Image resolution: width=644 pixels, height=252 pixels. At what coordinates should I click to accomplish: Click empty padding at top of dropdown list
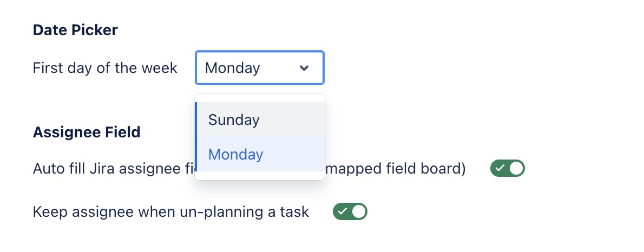pos(260,98)
